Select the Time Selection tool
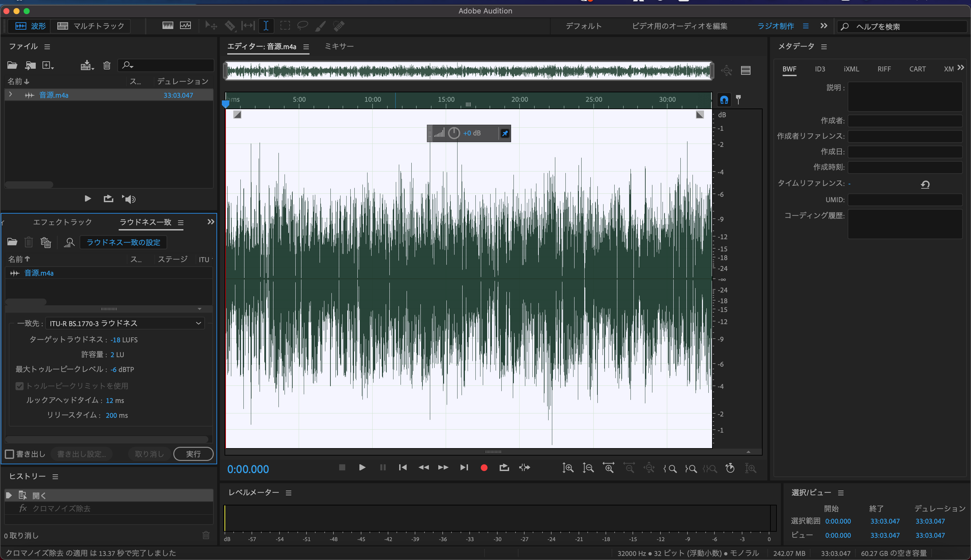 [266, 26]
